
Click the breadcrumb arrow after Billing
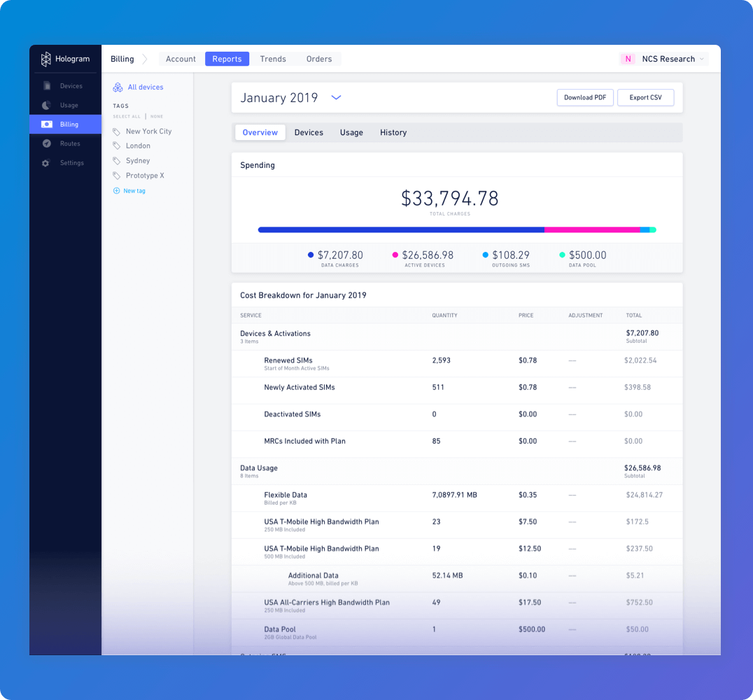pos(145,59)
